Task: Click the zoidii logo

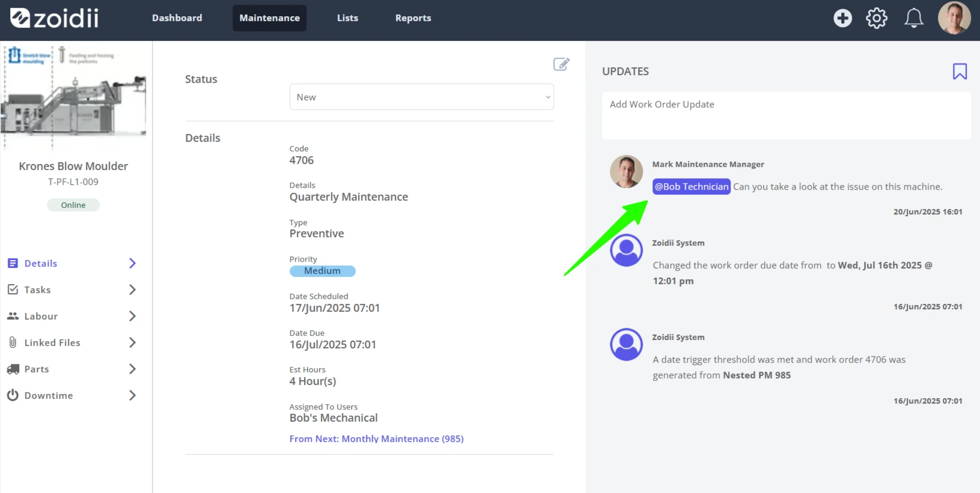Action: [54, 18]
